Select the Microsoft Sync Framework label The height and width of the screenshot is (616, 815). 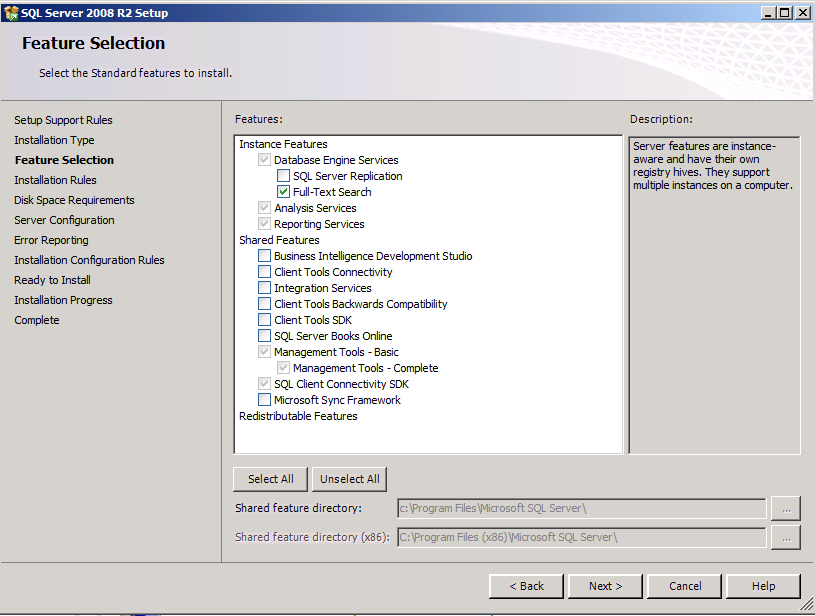(x=337, y=400)
